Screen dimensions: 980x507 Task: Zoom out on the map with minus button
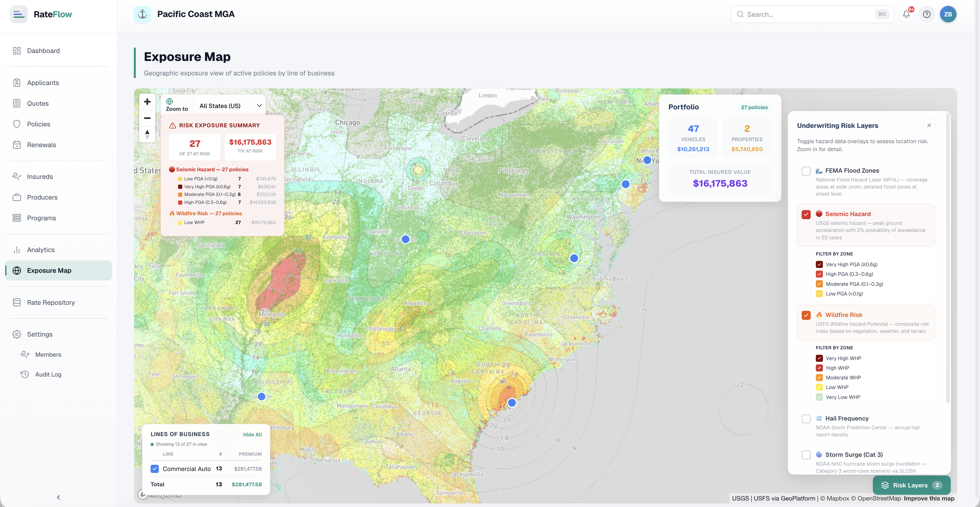coord(147,118)
